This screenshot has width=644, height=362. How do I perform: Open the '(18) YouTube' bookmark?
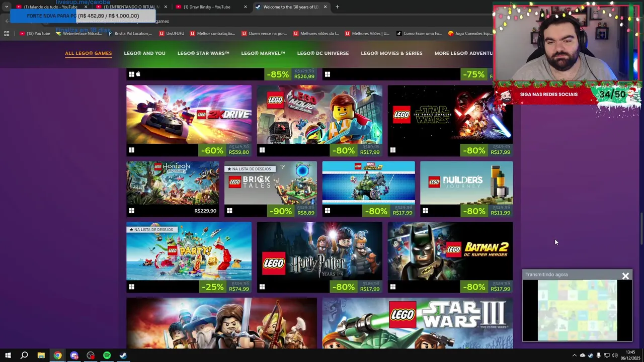(x=35, y=34)
